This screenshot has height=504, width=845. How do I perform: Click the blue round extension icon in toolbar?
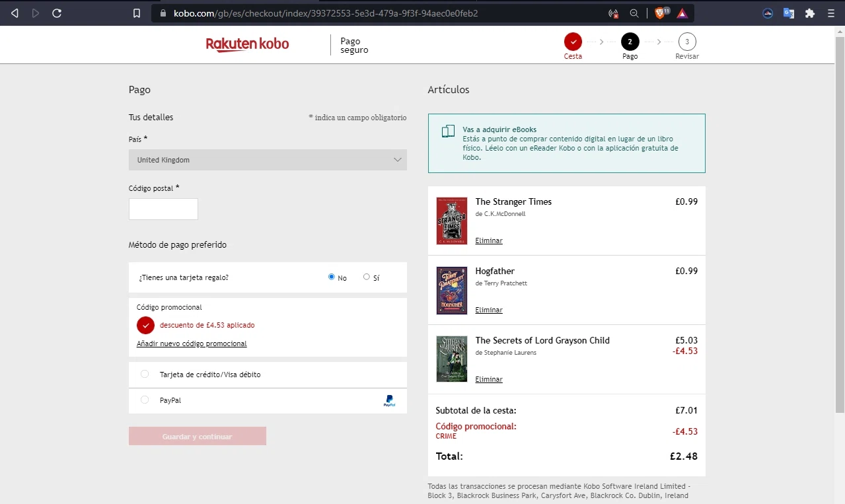(x=768, y=13)
